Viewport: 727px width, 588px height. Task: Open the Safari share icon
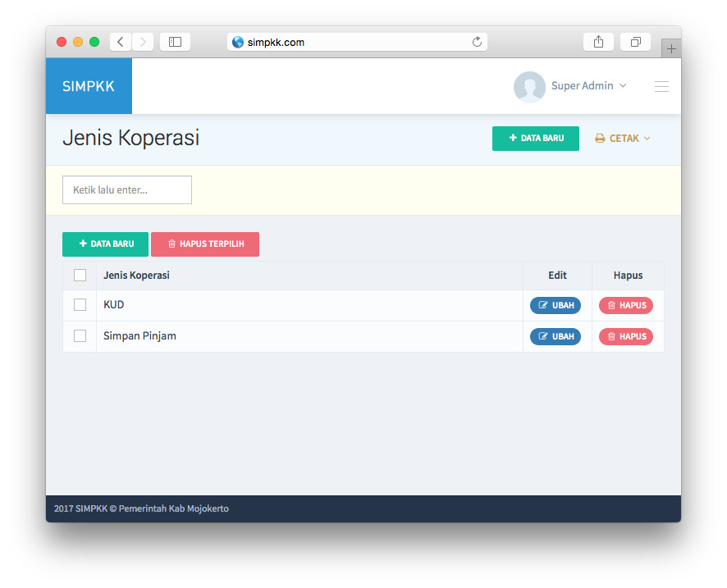pos(598,42)
